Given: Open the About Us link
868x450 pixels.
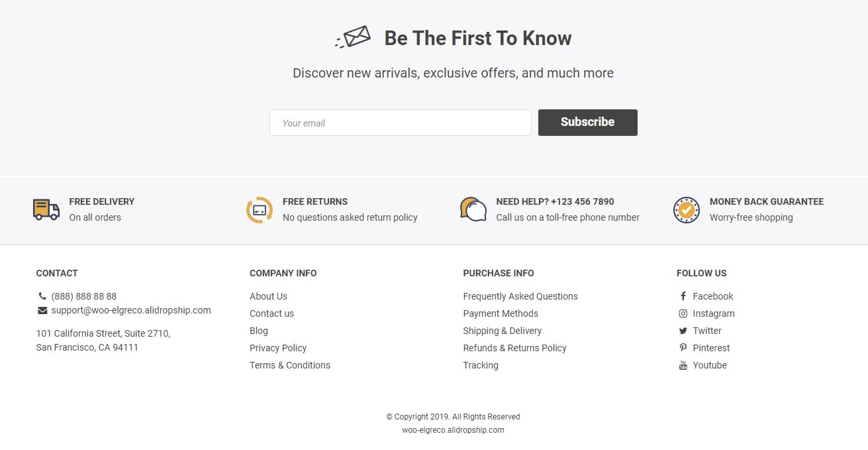Looking at the screenshot, I should pyautogui.click(x=268, y=296).
